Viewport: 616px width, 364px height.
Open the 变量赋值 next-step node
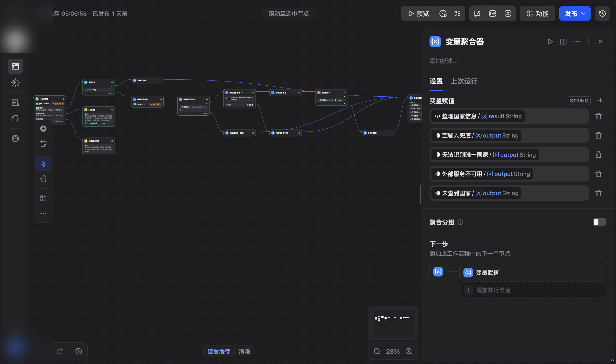coord(532,272)
